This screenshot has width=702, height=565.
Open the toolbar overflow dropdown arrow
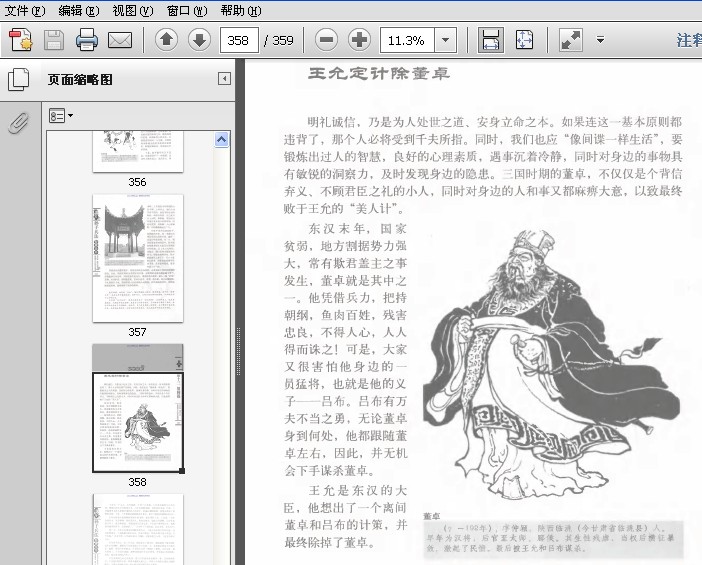[600, 40]
